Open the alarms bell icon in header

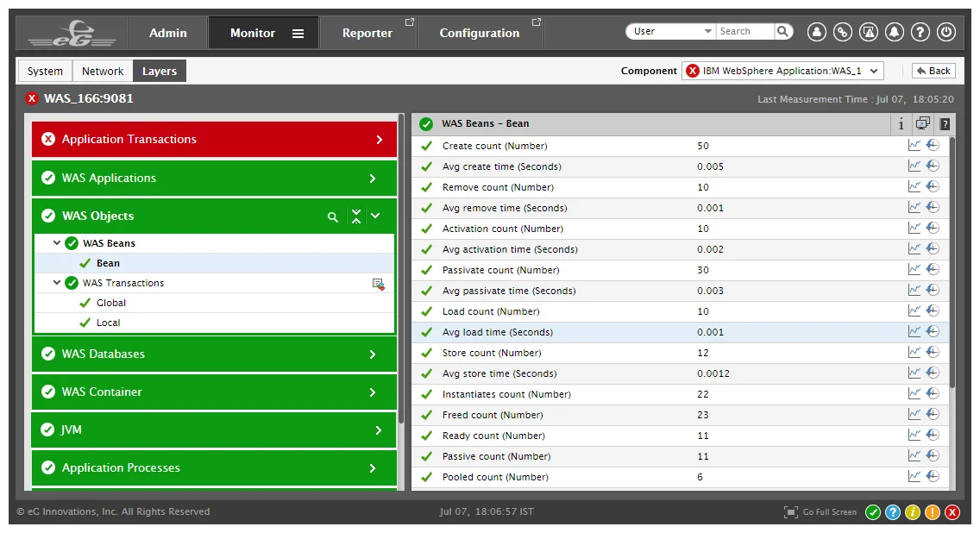(x=895, y=32)
